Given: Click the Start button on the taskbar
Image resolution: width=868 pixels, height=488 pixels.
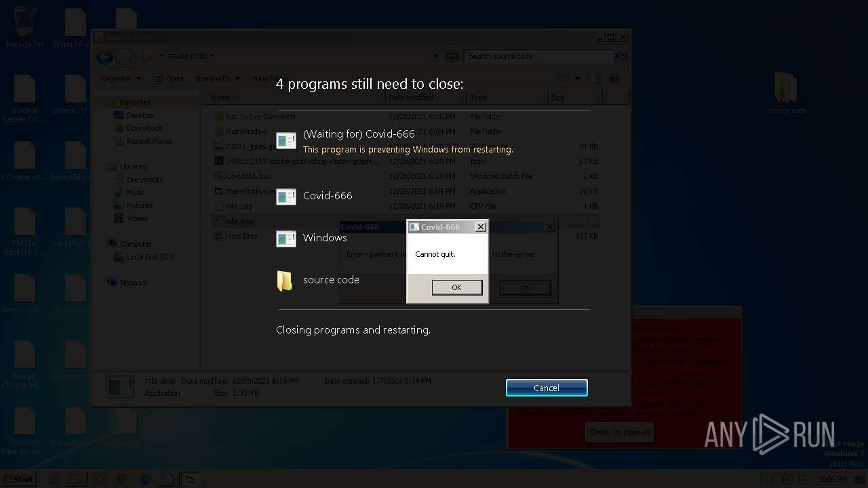Looking at the screenshot, I should tap(18, 479).
